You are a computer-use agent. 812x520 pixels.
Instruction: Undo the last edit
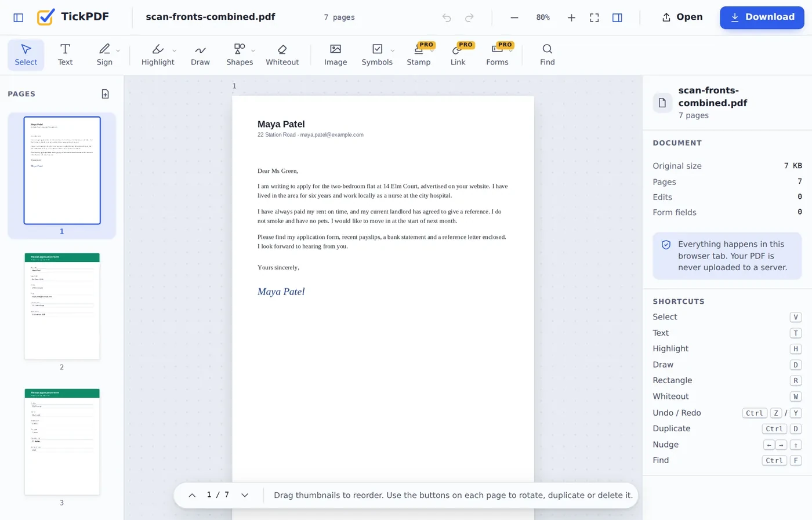point(447,17)
